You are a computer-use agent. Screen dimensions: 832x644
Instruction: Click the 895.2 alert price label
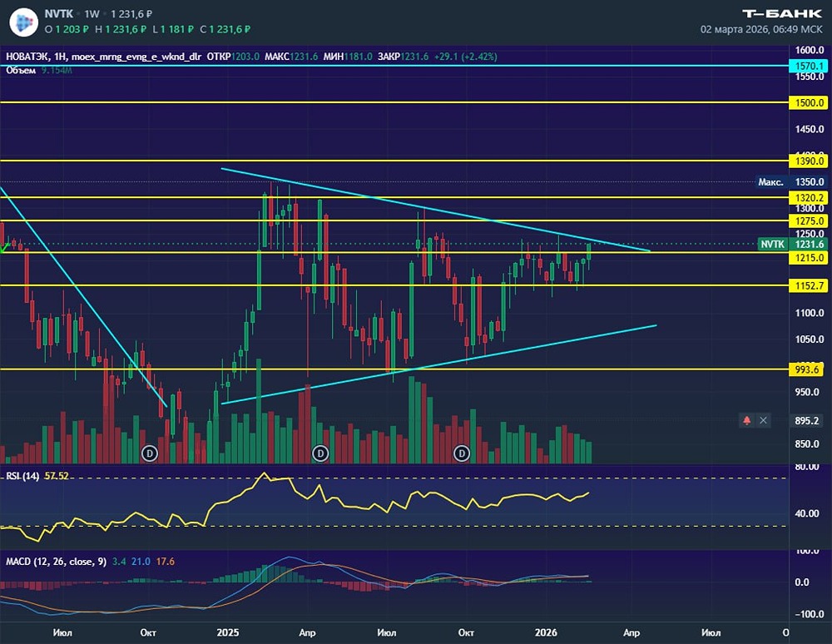click(807, 420)
